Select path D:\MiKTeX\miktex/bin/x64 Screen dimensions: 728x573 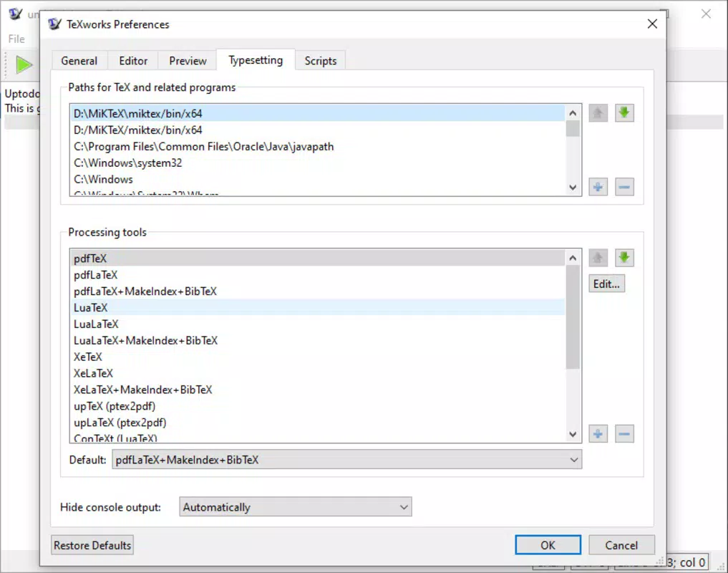point(318,113)
